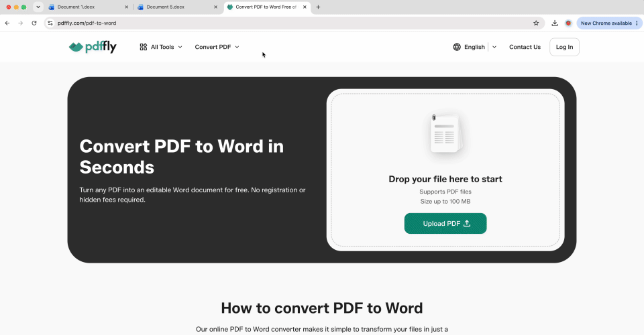Go back to the previous page
The image size is (644, 335).
[7, 23]
